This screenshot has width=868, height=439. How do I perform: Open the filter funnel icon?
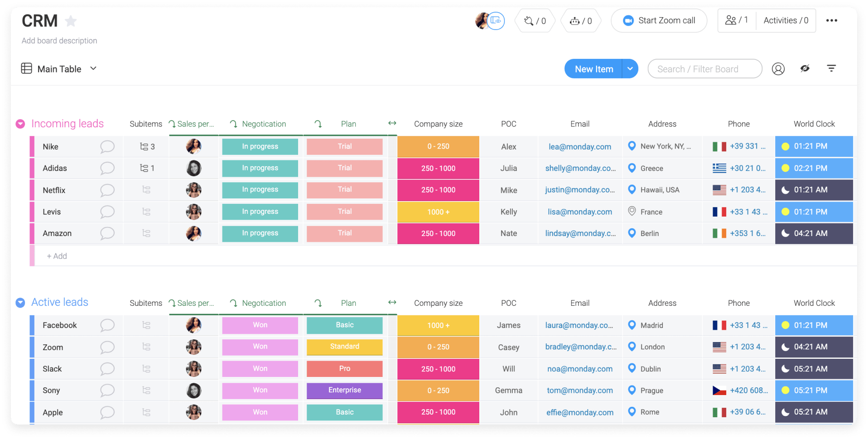tap(831, 68)
